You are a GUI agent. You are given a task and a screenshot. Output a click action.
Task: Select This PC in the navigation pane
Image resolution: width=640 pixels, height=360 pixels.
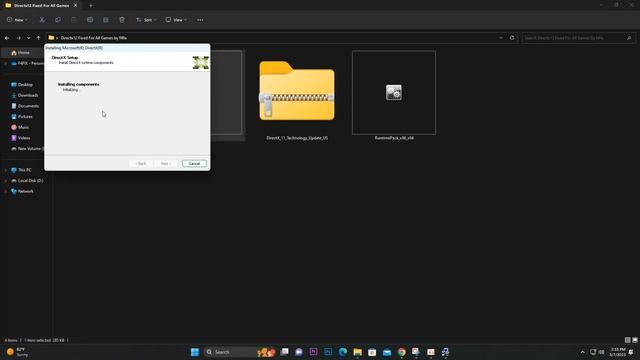click(24, 170)
